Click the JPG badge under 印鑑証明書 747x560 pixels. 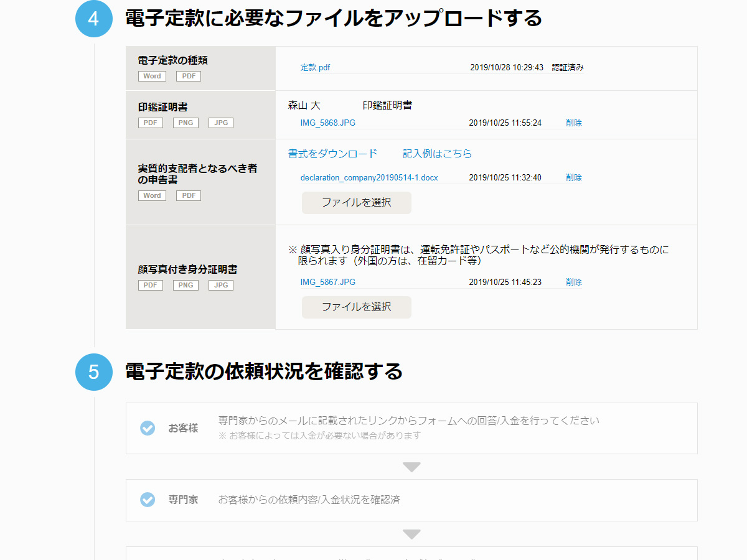pos(220,123)
